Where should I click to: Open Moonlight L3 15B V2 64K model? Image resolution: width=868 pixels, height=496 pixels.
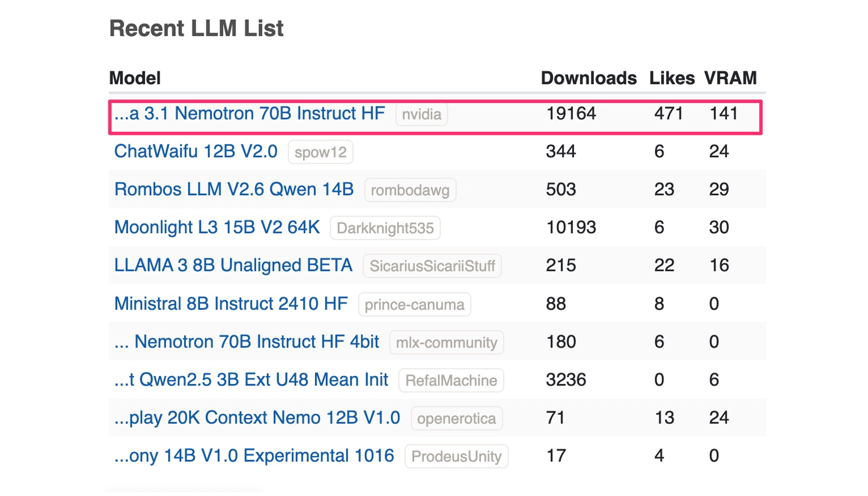click(x=217, y=227)
